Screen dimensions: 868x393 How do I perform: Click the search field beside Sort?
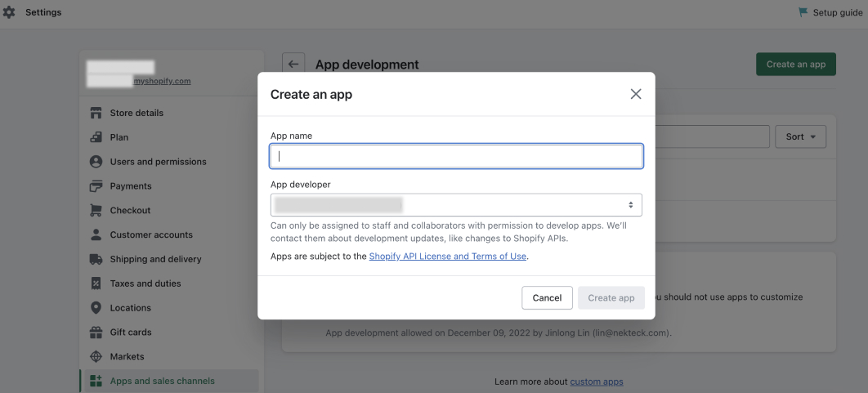click(712, 136)
